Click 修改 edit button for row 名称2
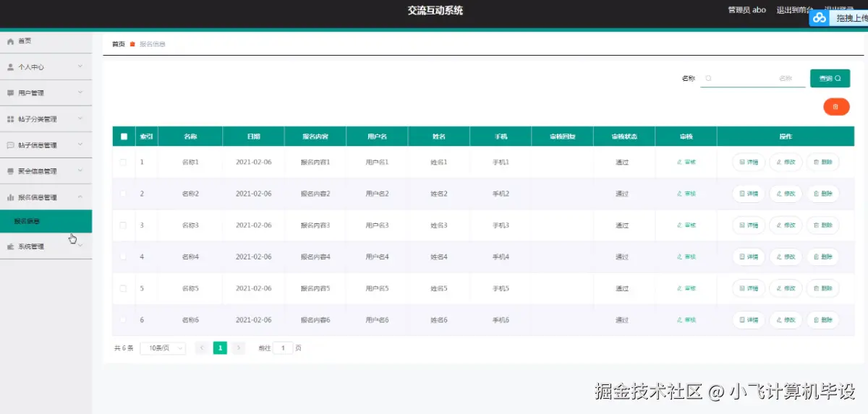Viewport: 868px width, 414px height. 786,194
